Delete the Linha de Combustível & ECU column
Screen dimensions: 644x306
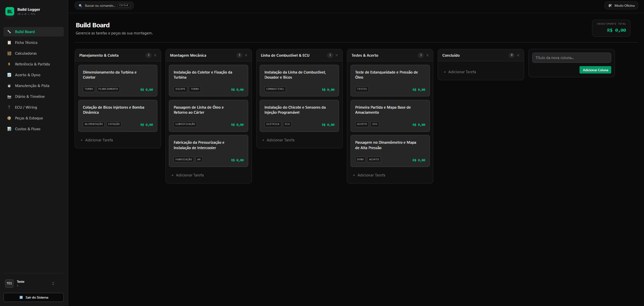pos(337,55)
